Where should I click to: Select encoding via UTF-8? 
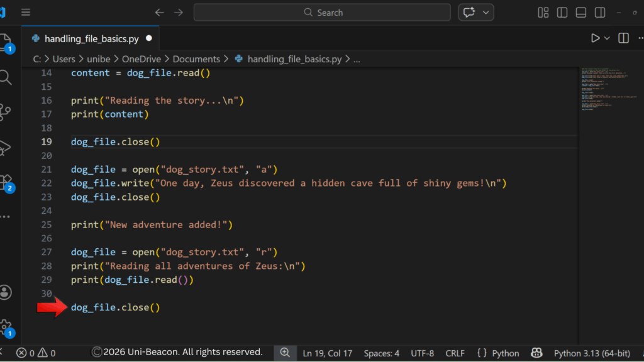tap(422, 353)
